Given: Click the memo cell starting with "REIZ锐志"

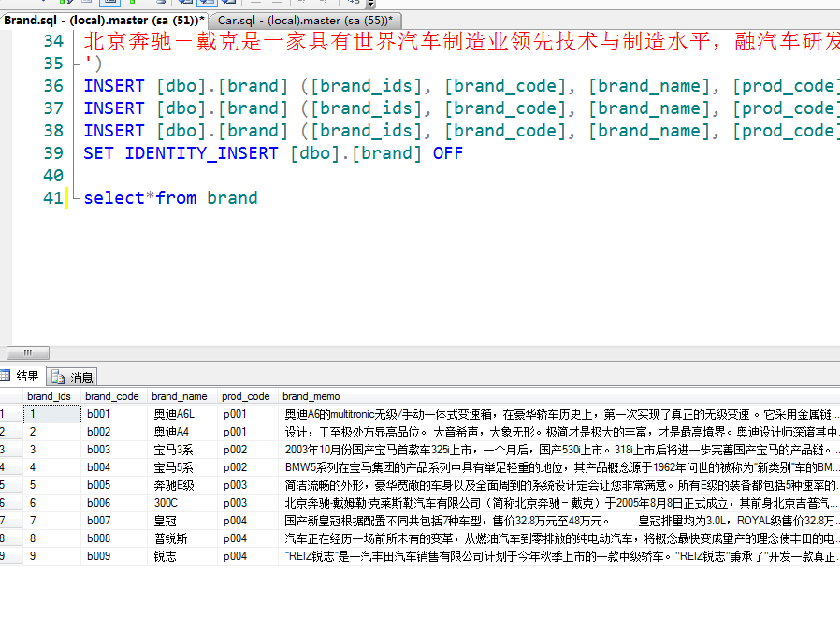Looking at the screenshot, I should click(559, 556).
